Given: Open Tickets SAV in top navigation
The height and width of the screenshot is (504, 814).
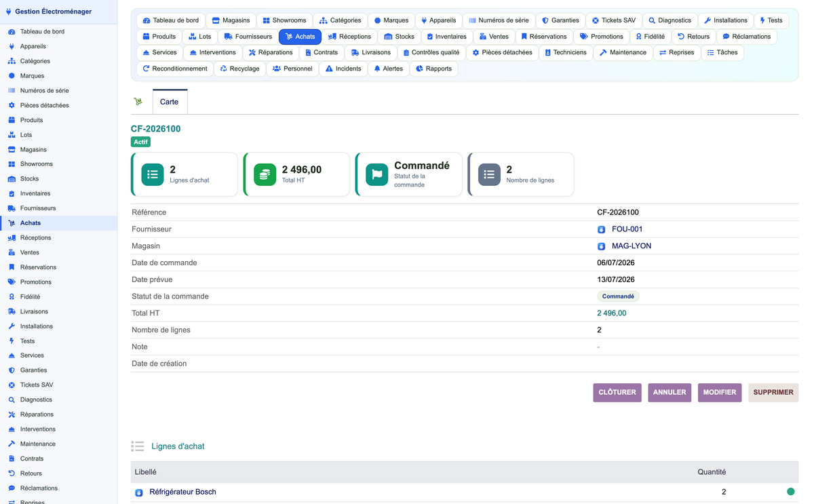Looking at the screenshot, I should coord(613,20).
